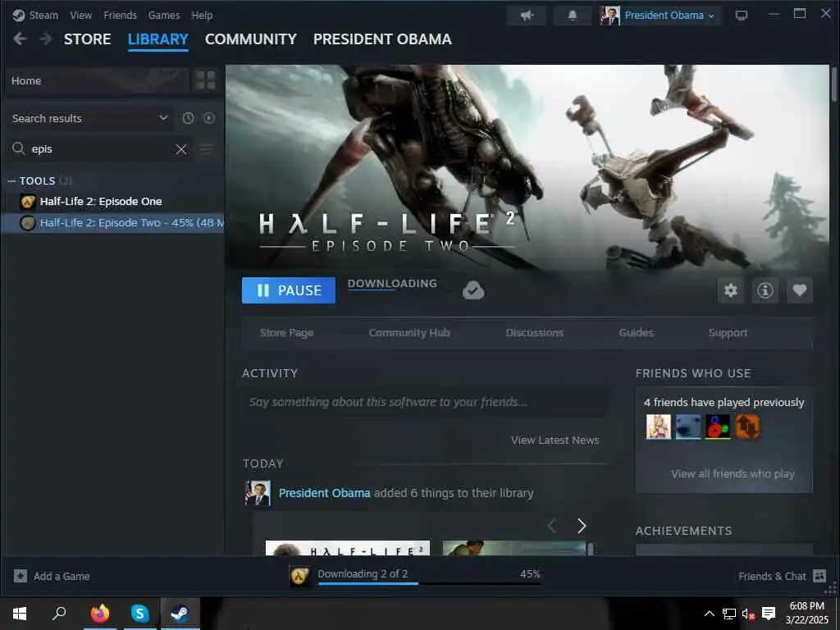This screenshot has height=630, width=840.
Task: Show game info icon
Action: pos(765,290)
